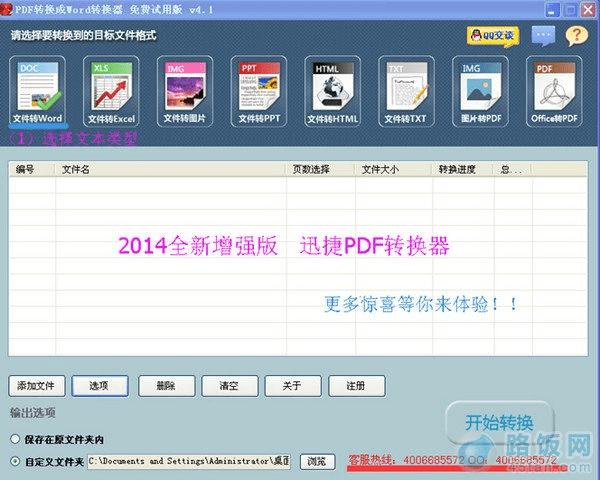Viewport: 600px width, 480px height.
Task: Click the 注册 register button
Action: 357,385
